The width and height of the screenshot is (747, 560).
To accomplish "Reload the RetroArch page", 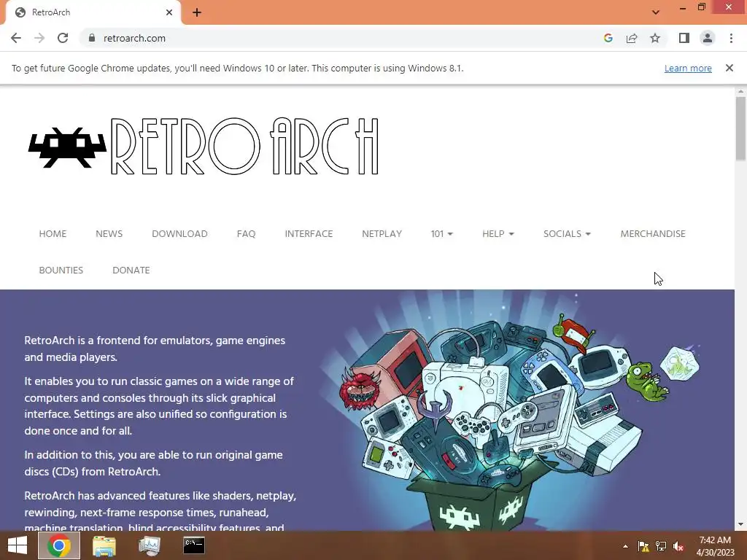I will tap(63, 38).
